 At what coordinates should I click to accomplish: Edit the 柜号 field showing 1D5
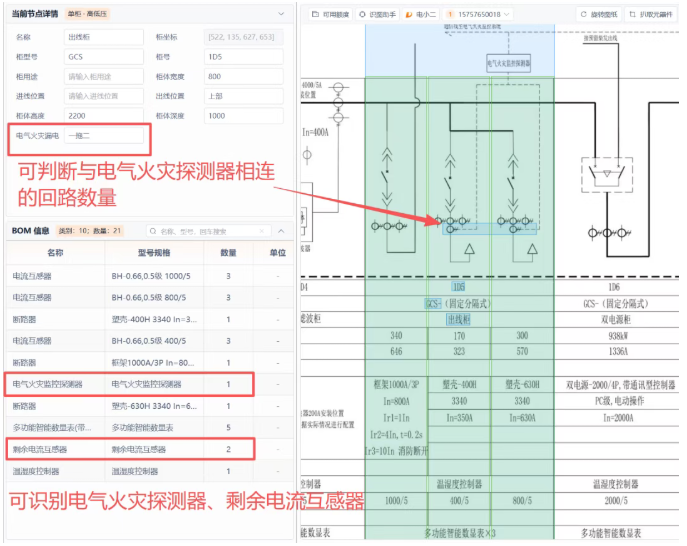[244, 57]
